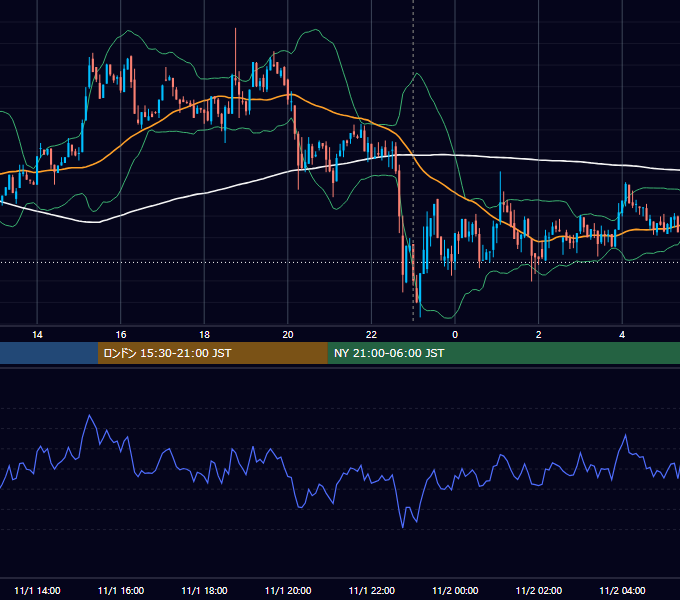Click the hour label 22 on price chart axis

click(372, 335)
